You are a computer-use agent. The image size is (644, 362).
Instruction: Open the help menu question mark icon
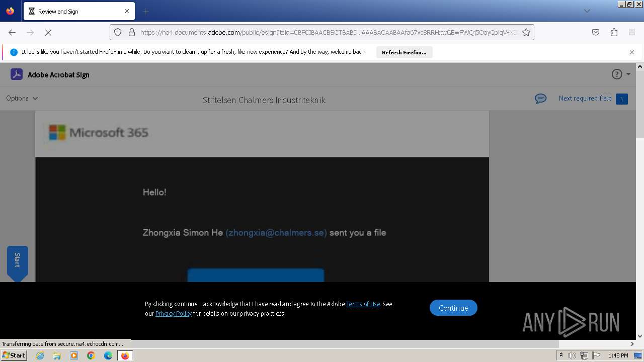click(x=617, y=74)
